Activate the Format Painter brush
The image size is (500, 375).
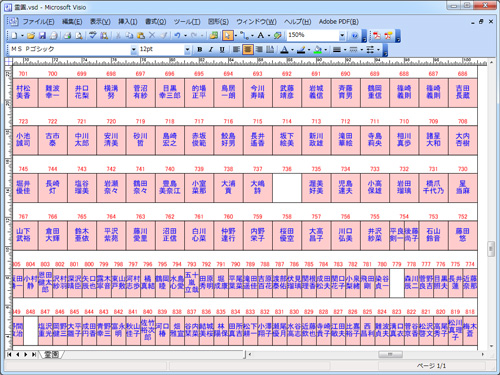[x=163, y=35]
